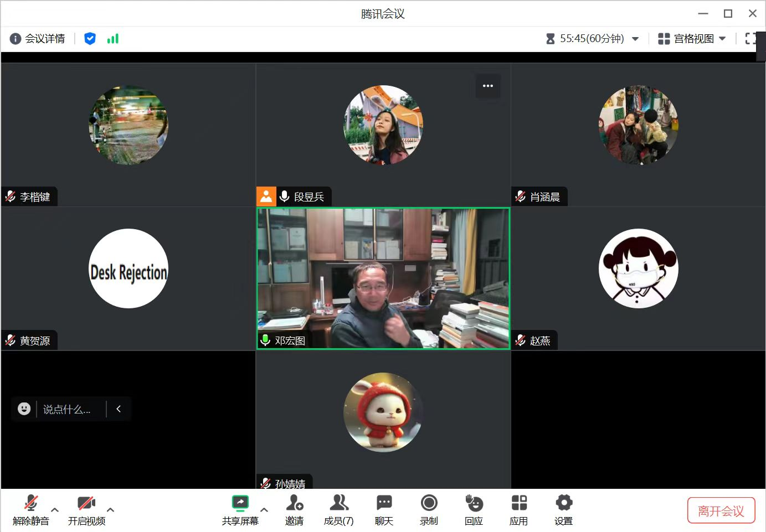The image size is (766, 532).
Task: Click 孙婧婧 name label
Action: coord(290,483)
